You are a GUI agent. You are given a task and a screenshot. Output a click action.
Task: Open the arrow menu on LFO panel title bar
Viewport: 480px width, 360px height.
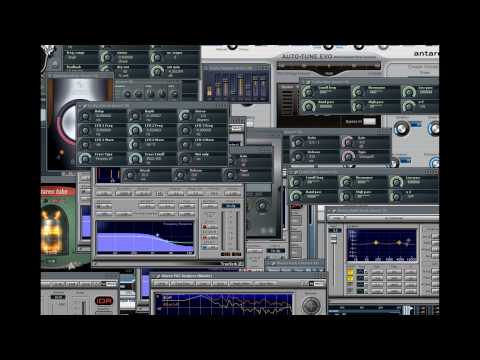83,106
